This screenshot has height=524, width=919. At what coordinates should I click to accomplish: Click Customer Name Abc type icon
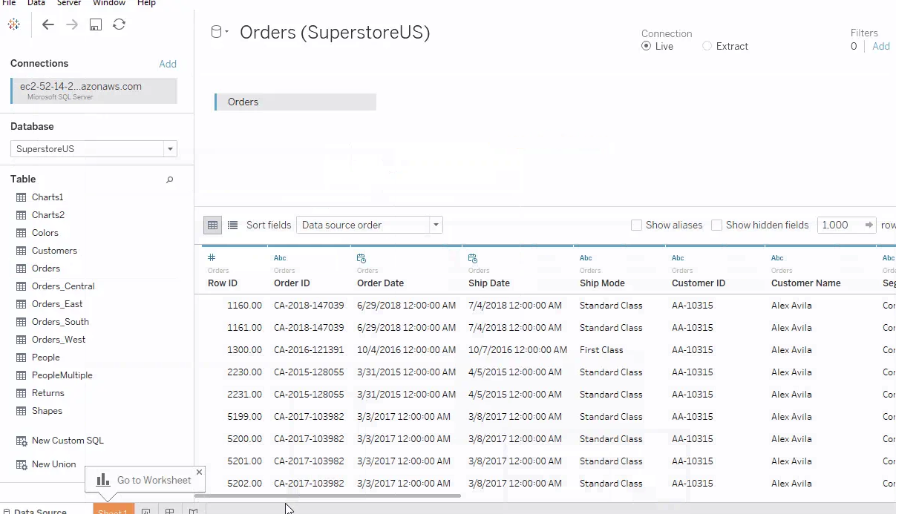pyautogui.click(x=778, y=258)
